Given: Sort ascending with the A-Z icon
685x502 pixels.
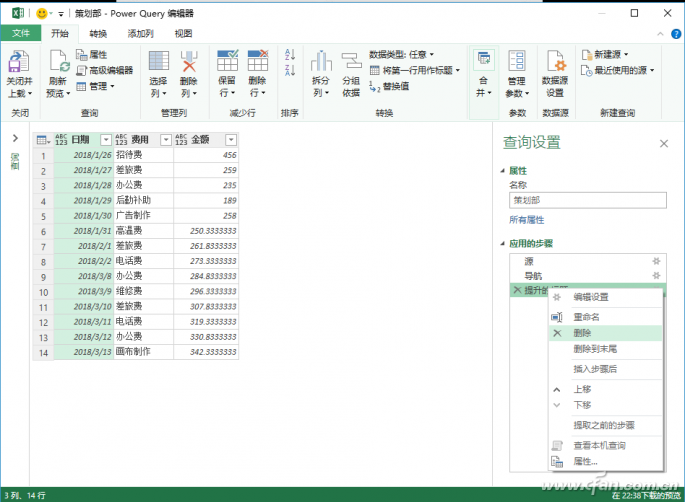Looking at the screenshot, I should (x=290, y=55).
